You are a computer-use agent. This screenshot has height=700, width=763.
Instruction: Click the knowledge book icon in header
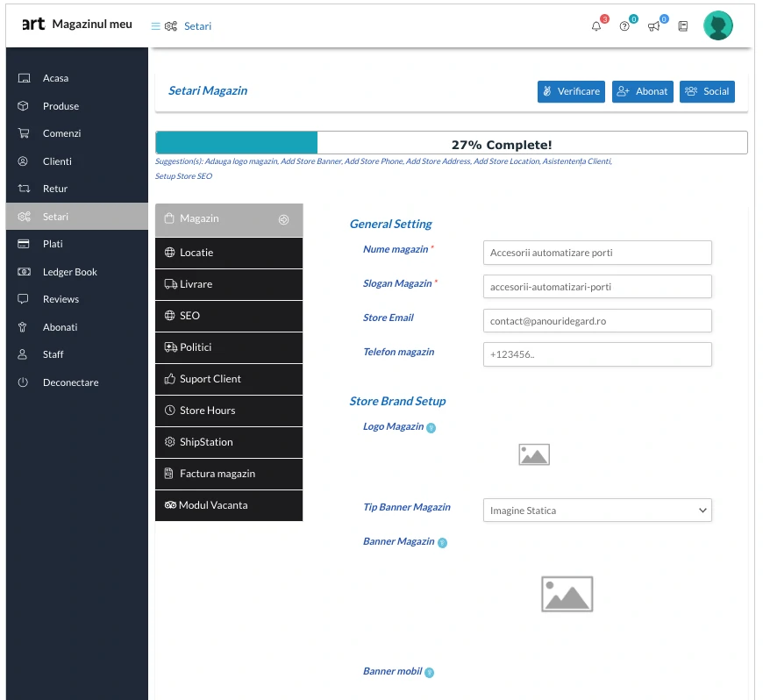682,26
